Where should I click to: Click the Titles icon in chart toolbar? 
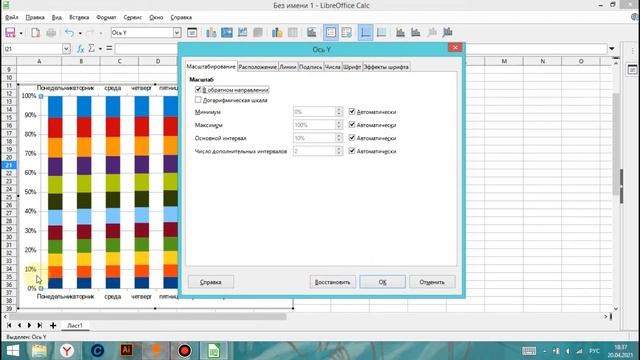point(312,33)
